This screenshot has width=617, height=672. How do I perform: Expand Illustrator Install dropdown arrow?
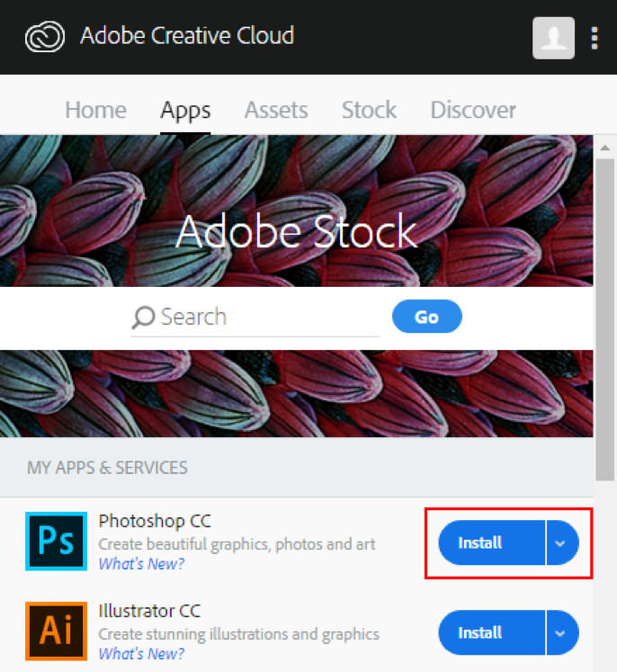pos(561,633)
